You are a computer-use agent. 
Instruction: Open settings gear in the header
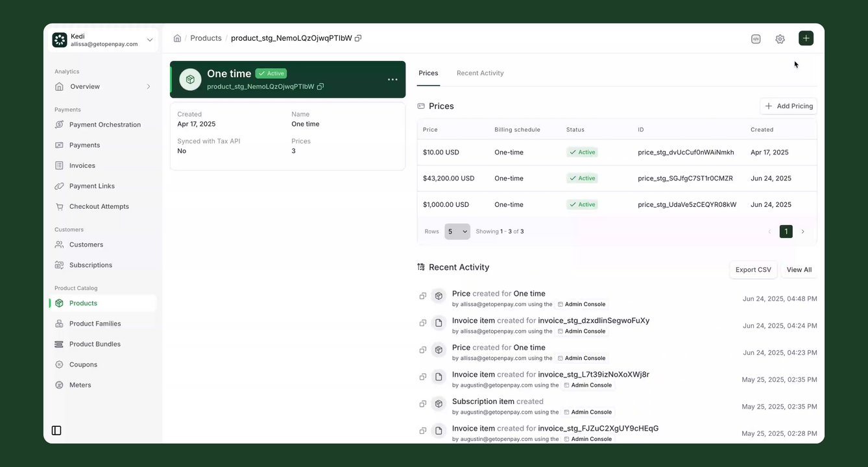click(780, 39)
